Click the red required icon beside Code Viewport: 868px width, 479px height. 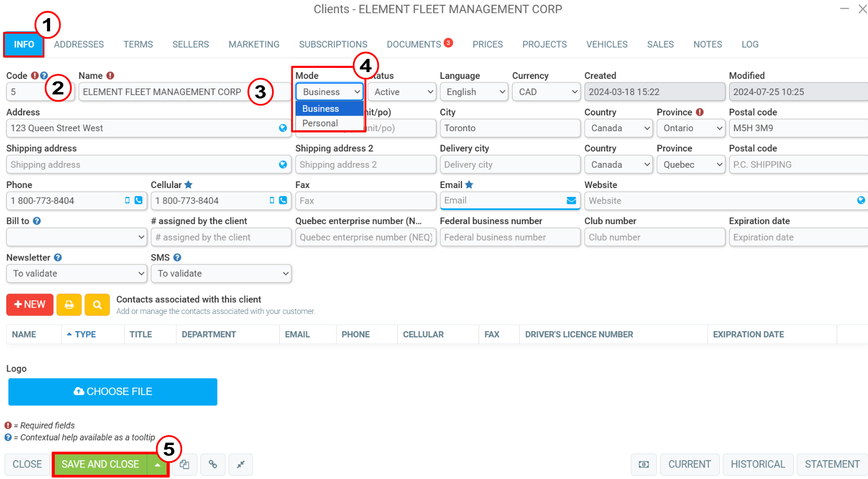(x=34, y=76)
